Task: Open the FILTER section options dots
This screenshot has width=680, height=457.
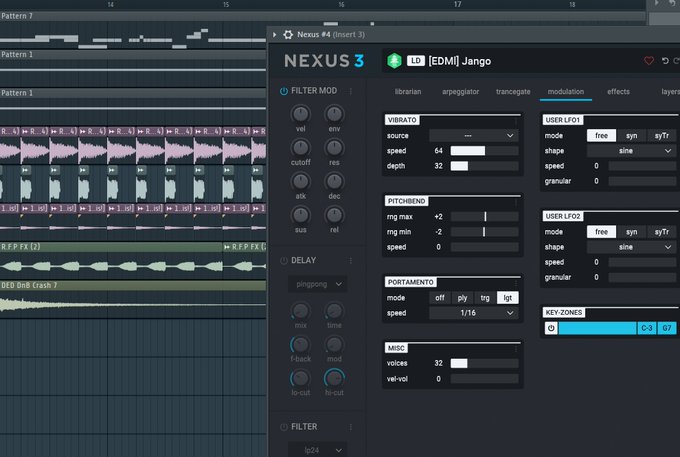Action: point(350,427)
